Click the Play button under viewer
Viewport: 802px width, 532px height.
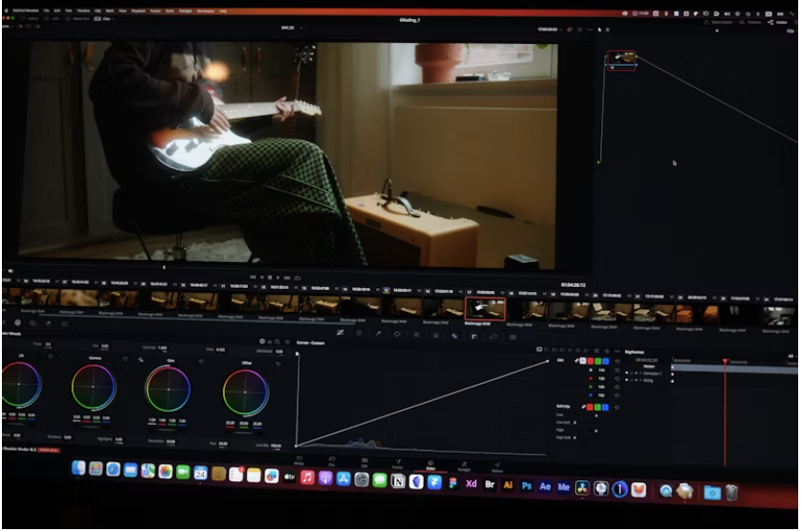pyautogui.click(x=278, y=277)
